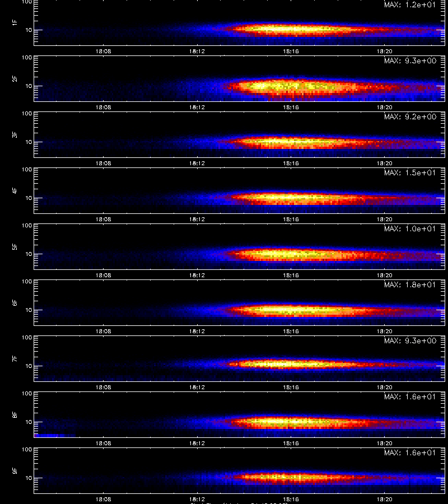The width and height of the screenshot is (448, 504).
Task: Click the 10 y-axis label of 1F panel
Action: 29,30
